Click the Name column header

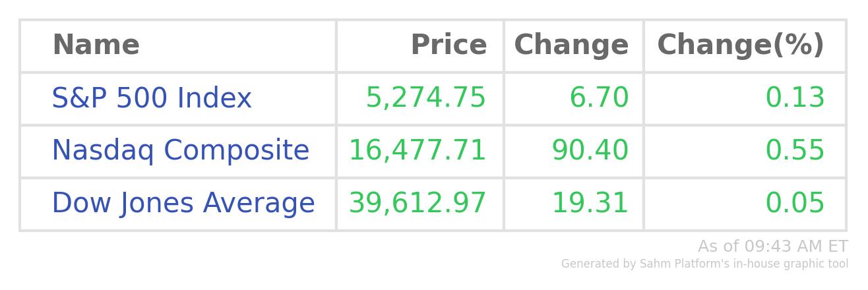pos(96,45)
